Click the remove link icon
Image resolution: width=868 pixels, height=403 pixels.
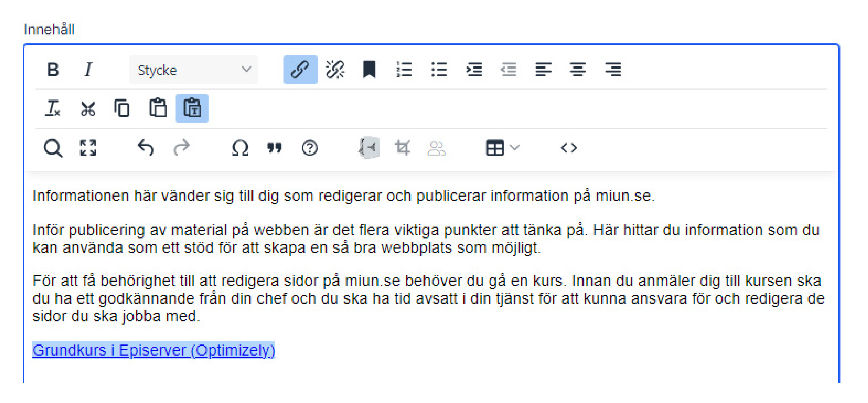(335, 70)
